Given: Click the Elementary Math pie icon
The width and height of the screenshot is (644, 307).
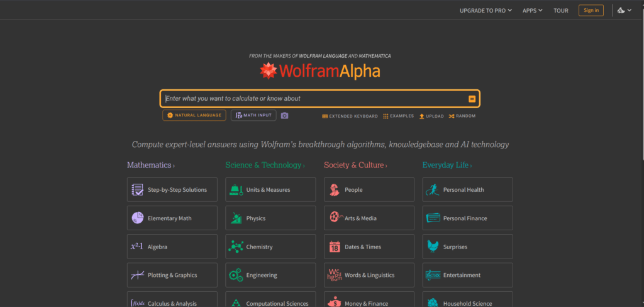Looking at the screenshot, I should 137,218.
